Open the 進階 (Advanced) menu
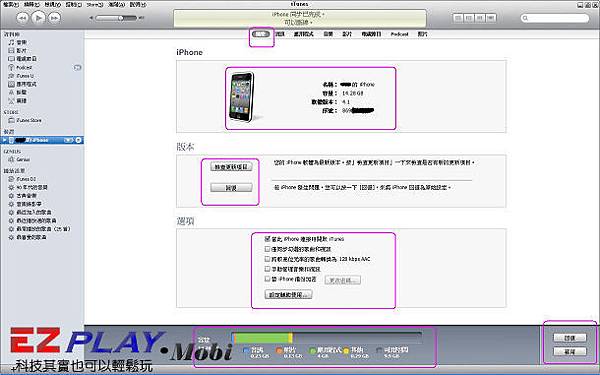 [117, 5]
